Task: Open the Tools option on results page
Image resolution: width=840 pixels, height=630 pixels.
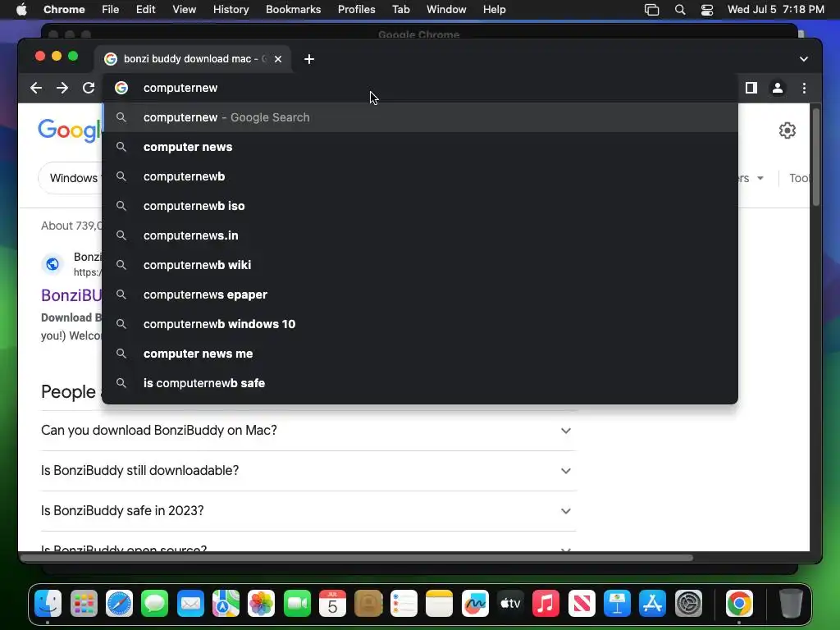Action: pyautogui.click(x=799, y=178)
